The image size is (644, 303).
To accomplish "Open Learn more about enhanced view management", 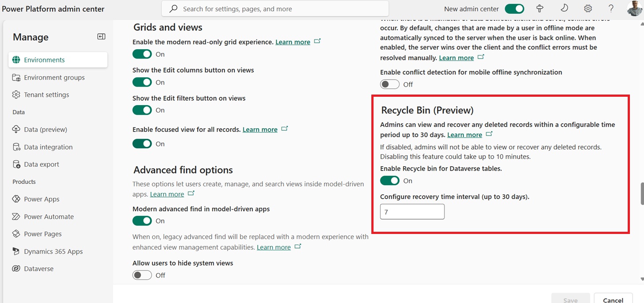I will coord(274,248).
